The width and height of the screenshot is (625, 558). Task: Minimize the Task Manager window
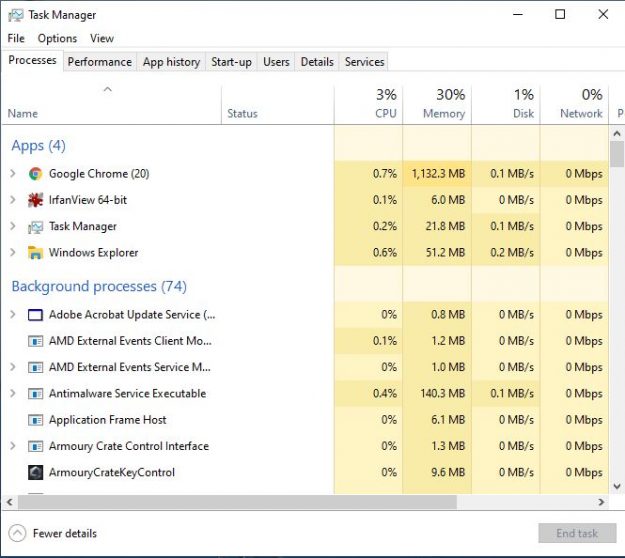click(518, 15)
